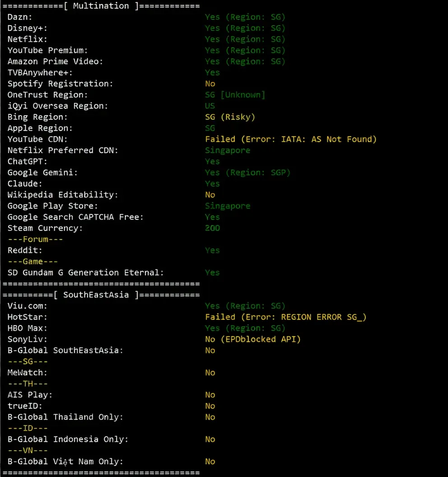Click the "Amazon Prime Video:" label
The image size is (448, 477).
(x=56, y=61)
